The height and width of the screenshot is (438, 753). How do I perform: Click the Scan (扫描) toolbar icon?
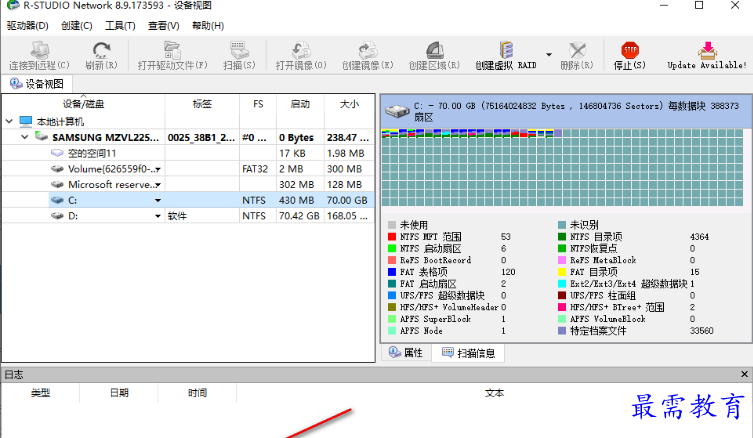click(x=239, y=50)
